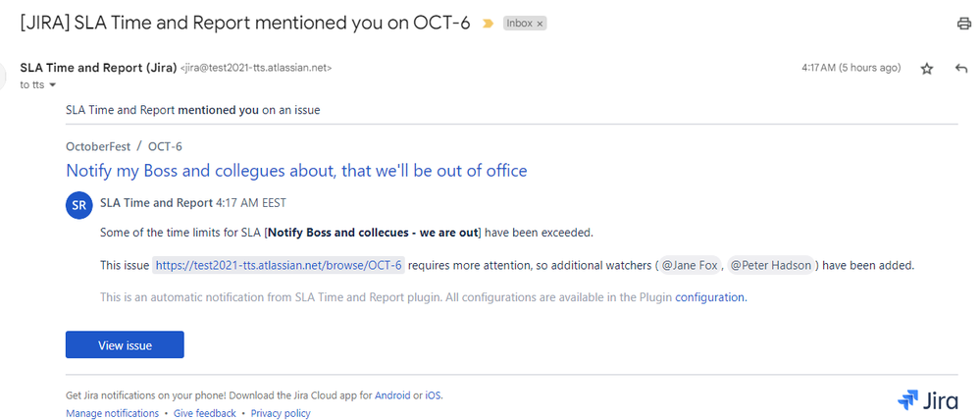Click the print email icon
Viewport: 980px width, 420px height.
point(963,24)
